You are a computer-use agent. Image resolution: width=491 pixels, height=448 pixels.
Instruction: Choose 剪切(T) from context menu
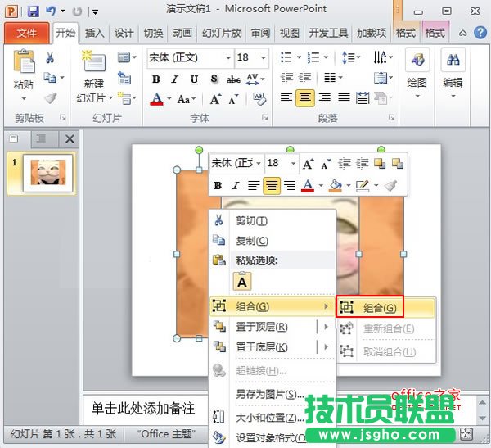[273, 220]
